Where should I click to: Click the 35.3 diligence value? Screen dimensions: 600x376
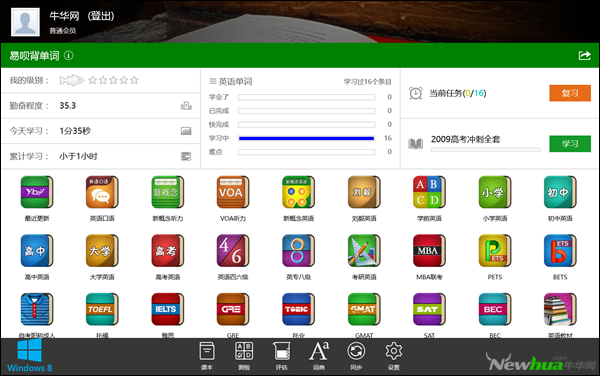[x=67, y=106]
